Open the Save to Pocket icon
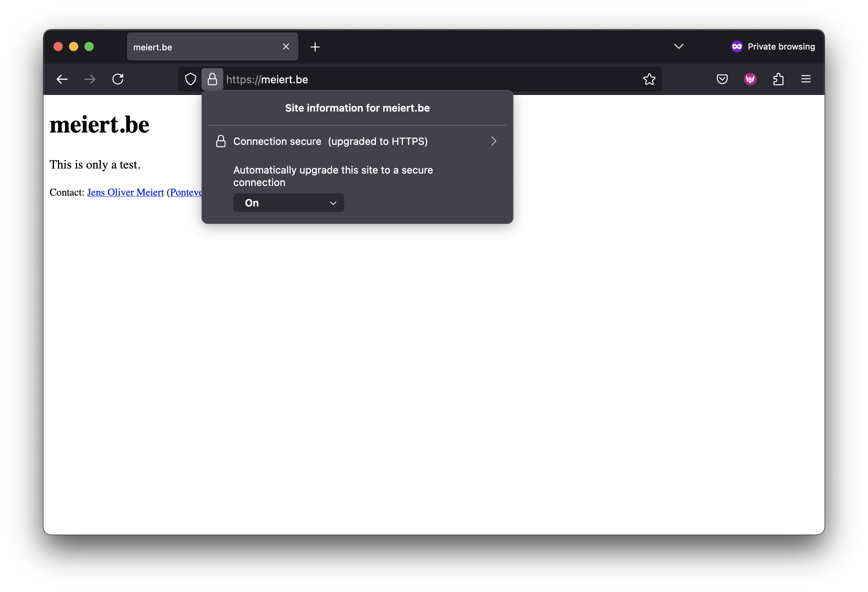Image resolution: width=868 pixels, height=592 pixels. point(722,79)
